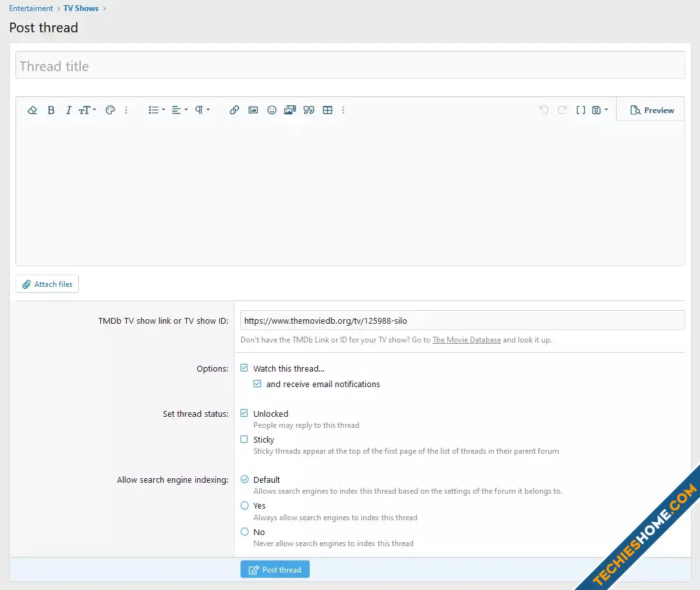This screenshot has height=590, width=700.
Task: Open the Font size dropdown
Action: 87,111
